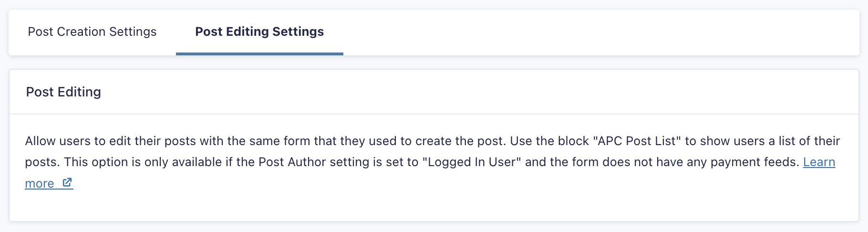The width and height of the screenshot is (868, 232).
Task: Click blank header area beside "Post Editing" title
Action: point(477,92)
